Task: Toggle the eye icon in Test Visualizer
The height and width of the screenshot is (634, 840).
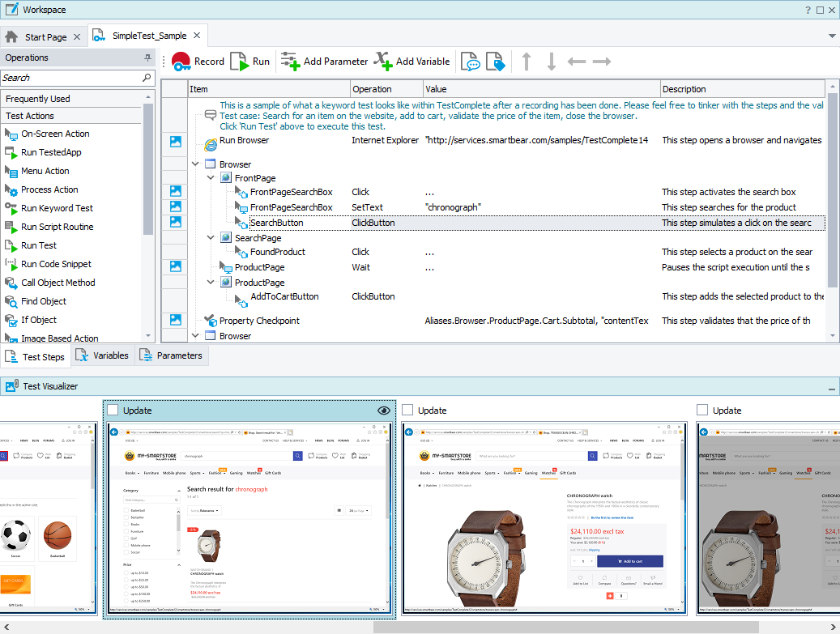Action: pyautogui.click(x=384, y=411)
